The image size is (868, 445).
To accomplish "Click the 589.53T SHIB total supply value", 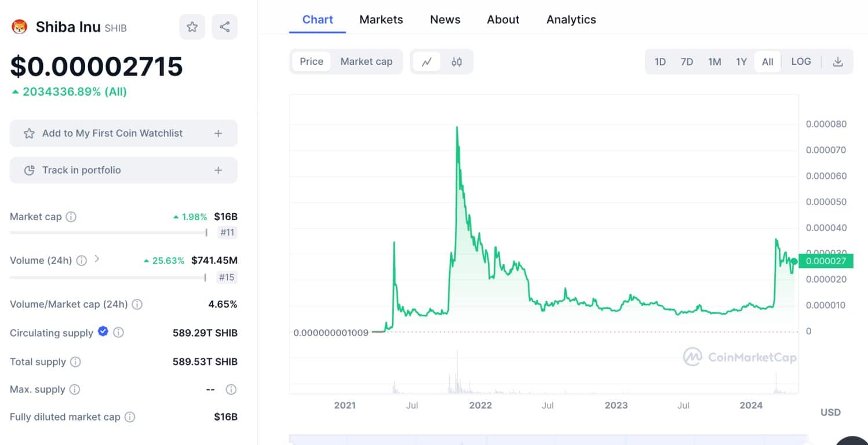I will pos(205,362).
